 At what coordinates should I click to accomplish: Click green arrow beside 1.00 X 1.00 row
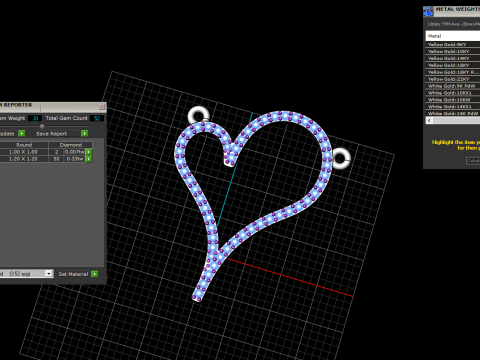pyautogui.click(x=89, y=152)
